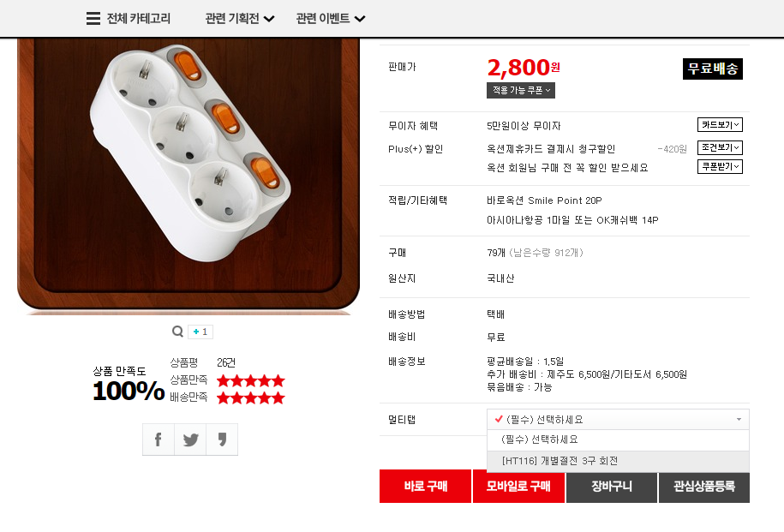Image resolution: width=784 pixels, height=532 pixels.
Task: Click the red 바로 구매 button
Action: [425, 487]
